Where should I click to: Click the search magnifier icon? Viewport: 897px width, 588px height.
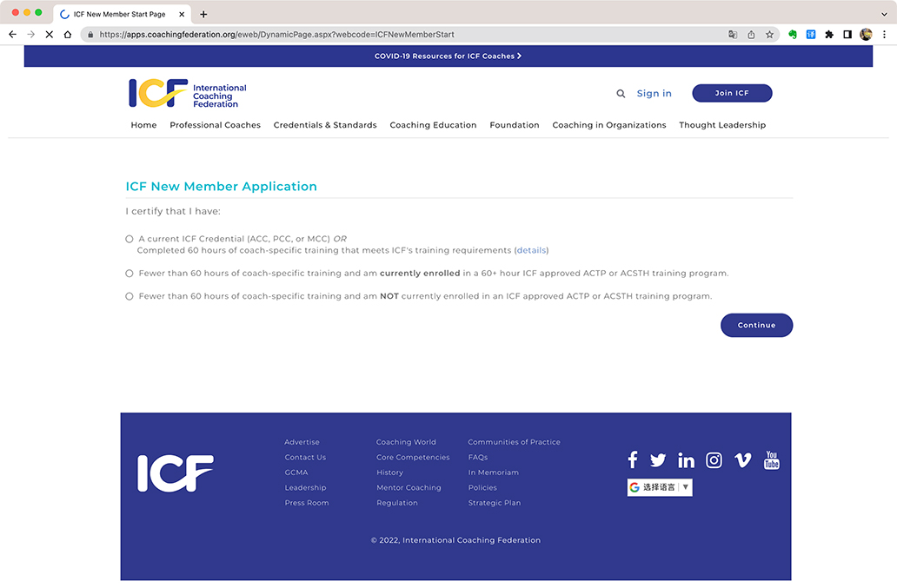pos(621,94)
